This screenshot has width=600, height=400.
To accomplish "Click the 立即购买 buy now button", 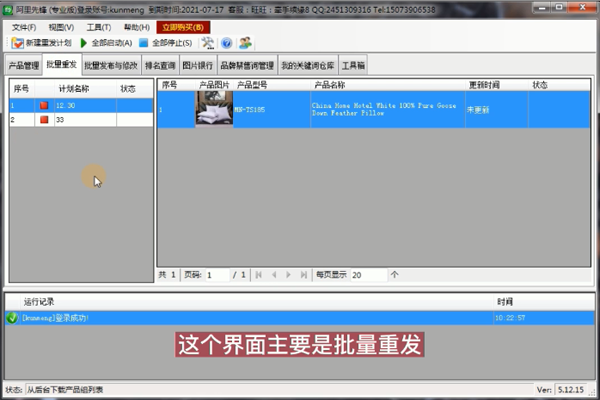I will pos(183,27).
